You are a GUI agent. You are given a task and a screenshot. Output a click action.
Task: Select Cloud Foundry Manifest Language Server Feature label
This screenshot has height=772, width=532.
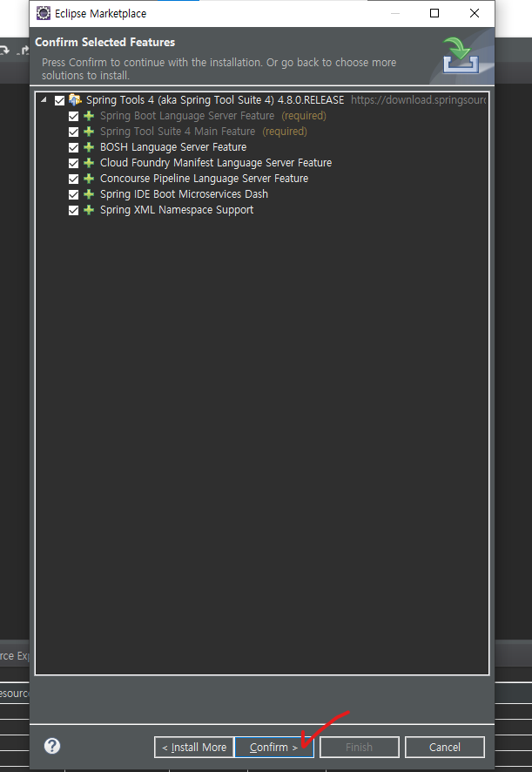pyautogui.click(x=216, y=163)
